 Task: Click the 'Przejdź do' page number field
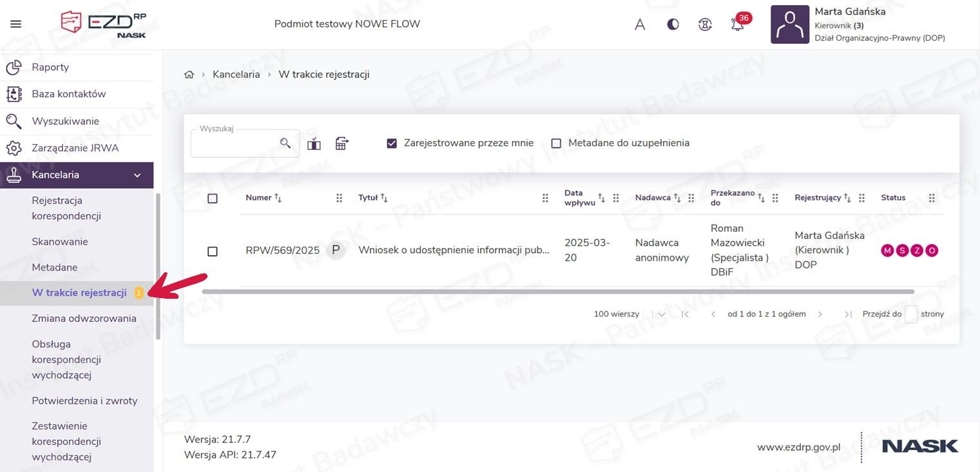click(x=910, y=314)
